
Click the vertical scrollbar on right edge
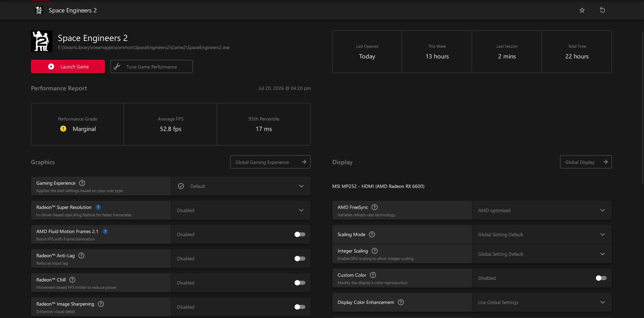coord(643,107)
